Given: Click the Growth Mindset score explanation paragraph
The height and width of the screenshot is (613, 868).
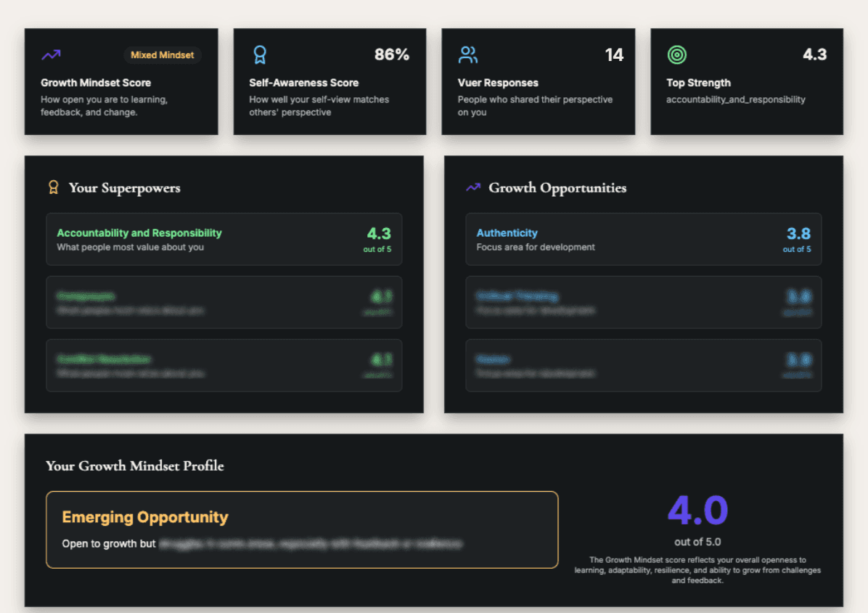Looking at the screenshot, I should pyautogui.click(x=697, y=570).
